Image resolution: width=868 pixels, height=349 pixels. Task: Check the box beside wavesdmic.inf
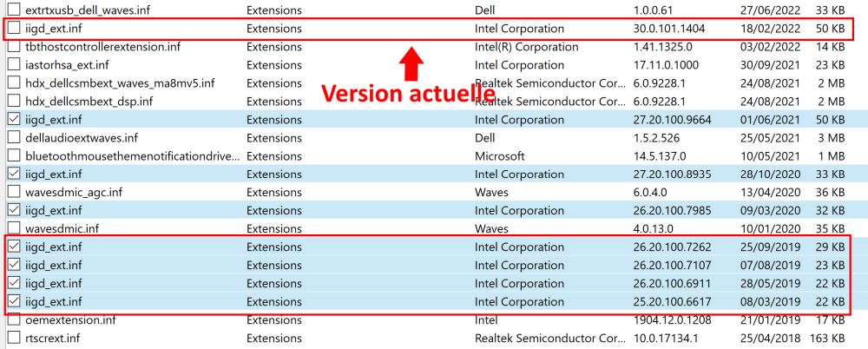tap(13, 228)
